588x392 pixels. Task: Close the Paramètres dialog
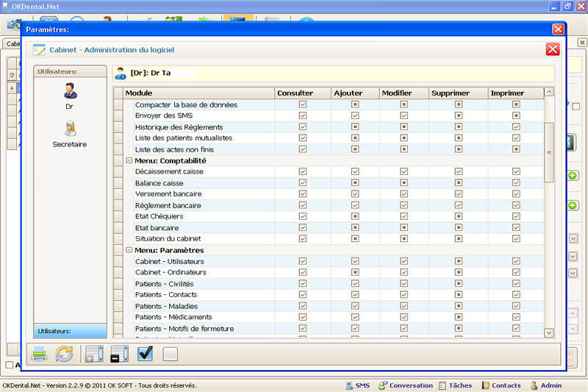click(558, 29)
